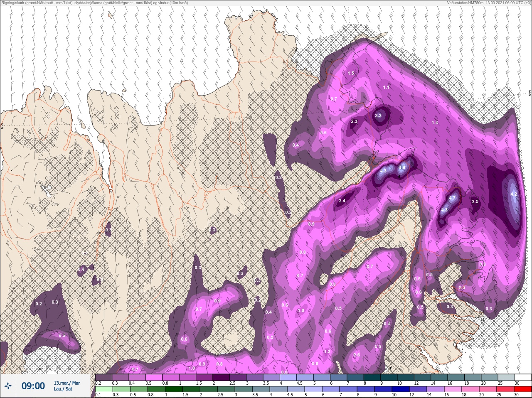
Task: Click the Veðurstofan logo beside the 09:00 time
Action: pyautogui.click(x=8, y=386)
